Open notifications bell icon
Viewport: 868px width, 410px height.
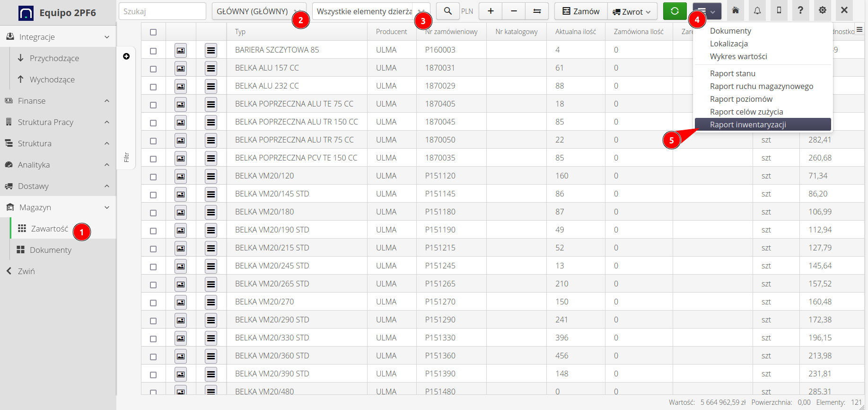757,10
